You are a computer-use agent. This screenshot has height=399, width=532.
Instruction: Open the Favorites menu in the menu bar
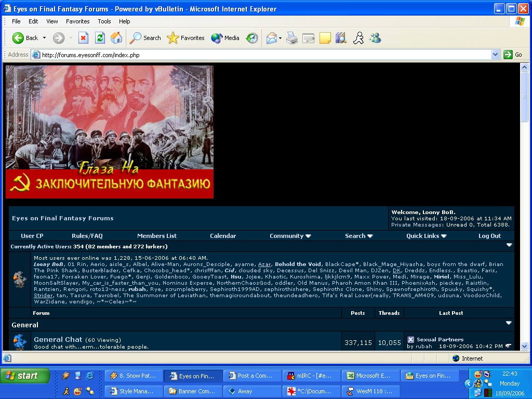pos(78,21)
